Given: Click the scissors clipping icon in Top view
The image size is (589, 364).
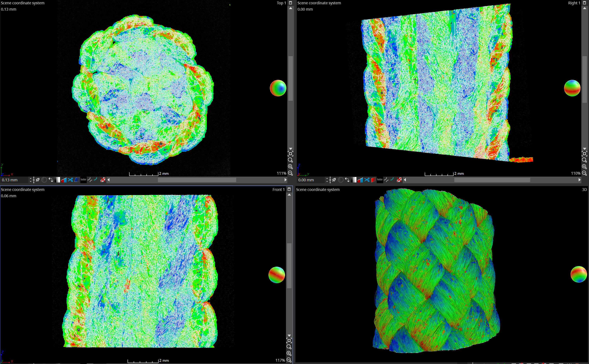Looking at the screenshot, I should tap(70, 180).
